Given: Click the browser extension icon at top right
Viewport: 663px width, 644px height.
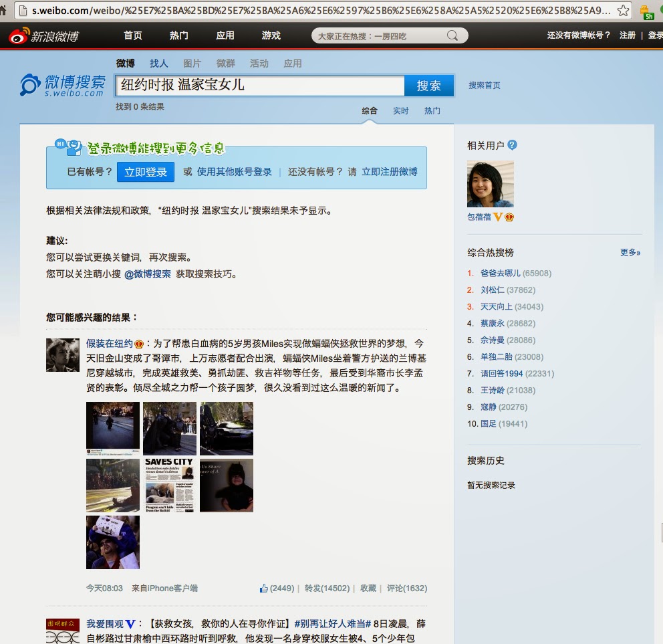Looking at the screenshot, I should point(646,12).
